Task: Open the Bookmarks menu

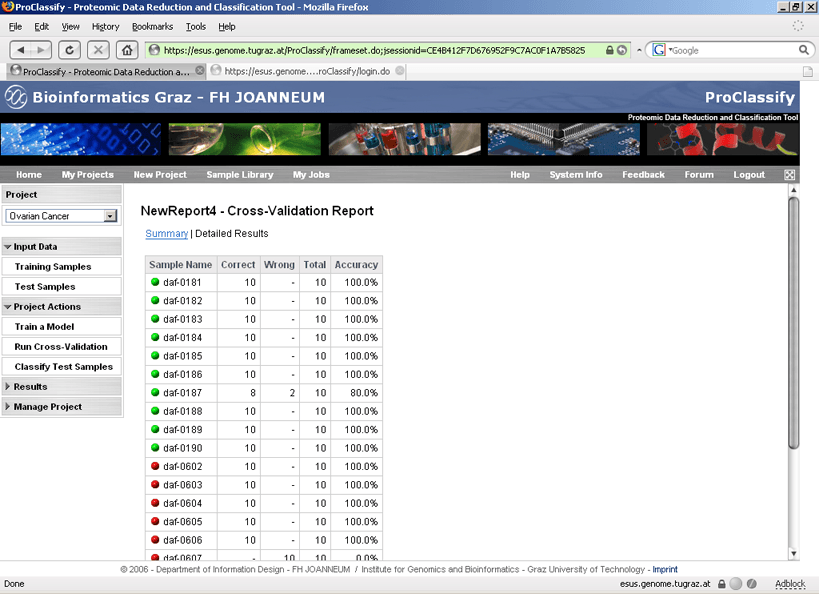Action: [x=152, y=26]
